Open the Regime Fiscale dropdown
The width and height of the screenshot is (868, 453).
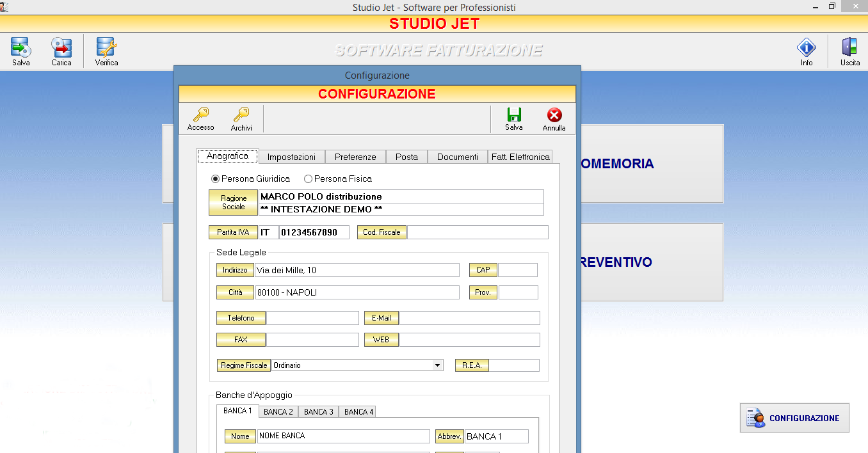pyautogui.click(x=437, y=365)
